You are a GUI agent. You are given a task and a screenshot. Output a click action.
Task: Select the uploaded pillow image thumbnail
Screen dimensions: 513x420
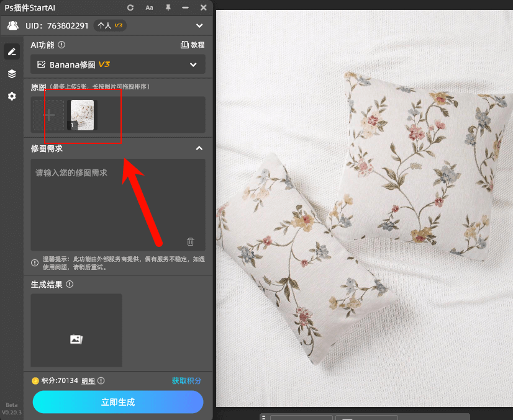point(82,115)
